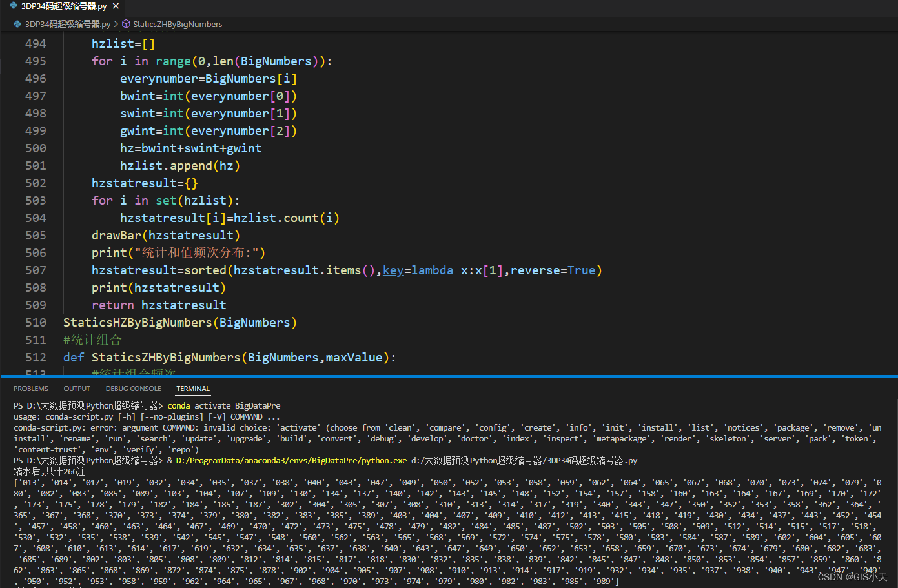The height and width of the screenshot is (588, 898).
Task: Click 'def StaticsZHByBigNumbers' on line 512
Action: [152, 358]
